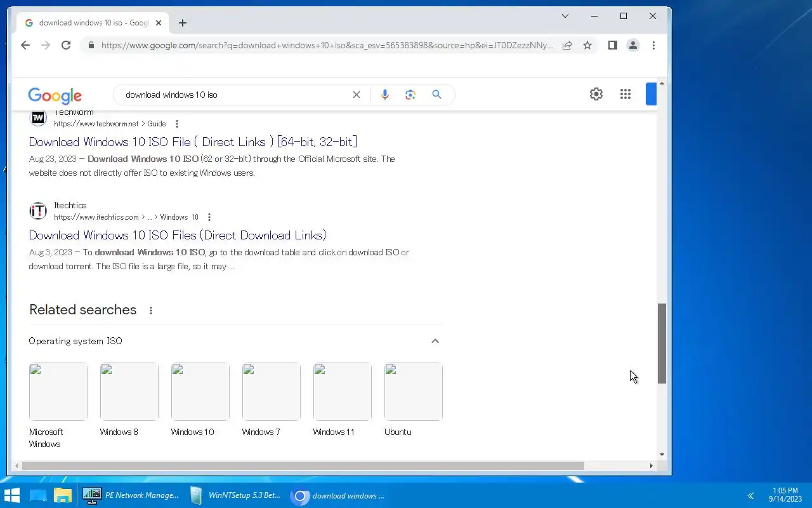Open tab search chevron in title bar
This screenshot has height=508, width=812.
565,16
